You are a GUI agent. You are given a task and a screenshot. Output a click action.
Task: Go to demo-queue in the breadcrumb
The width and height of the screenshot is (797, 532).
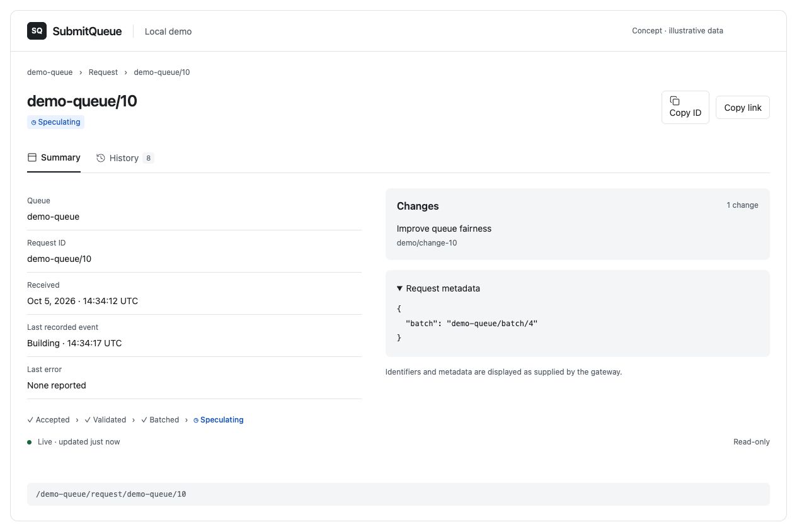[x=50, y=72]
